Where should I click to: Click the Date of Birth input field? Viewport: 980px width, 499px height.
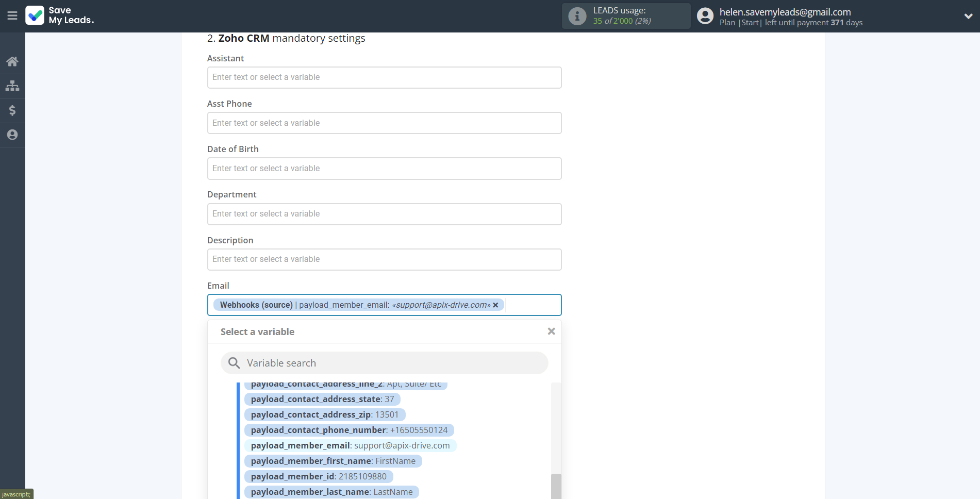(x=385, y=169)
